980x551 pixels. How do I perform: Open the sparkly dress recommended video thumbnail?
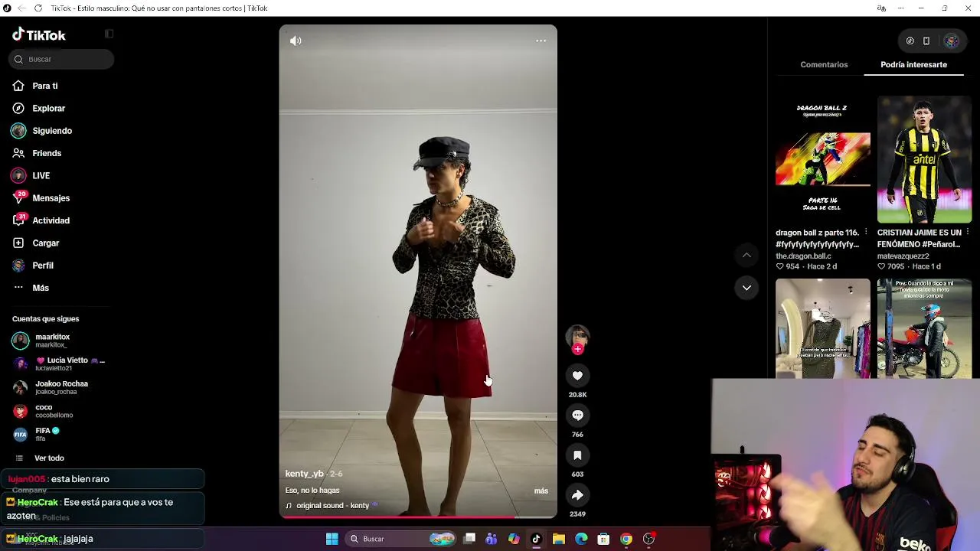[823, 328]
